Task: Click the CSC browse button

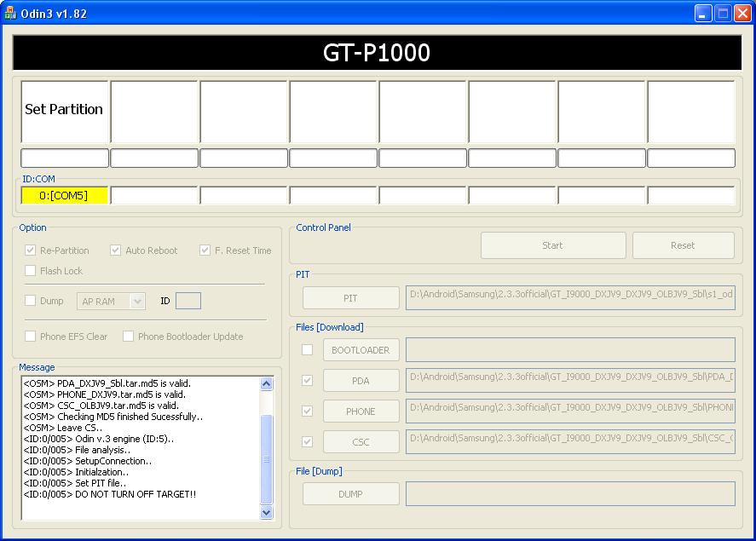Action: (361, 442)
